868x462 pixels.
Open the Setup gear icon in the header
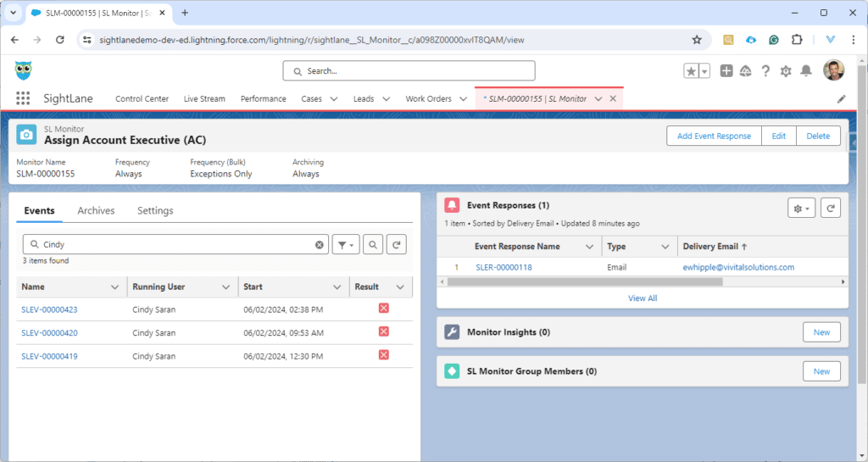(786, 71)
